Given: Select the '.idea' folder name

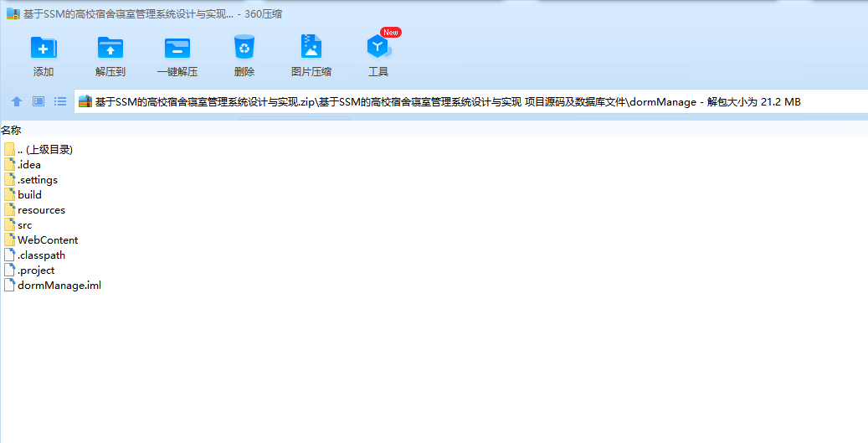Looking at the screenshot, I should click(x=29, y=164).
